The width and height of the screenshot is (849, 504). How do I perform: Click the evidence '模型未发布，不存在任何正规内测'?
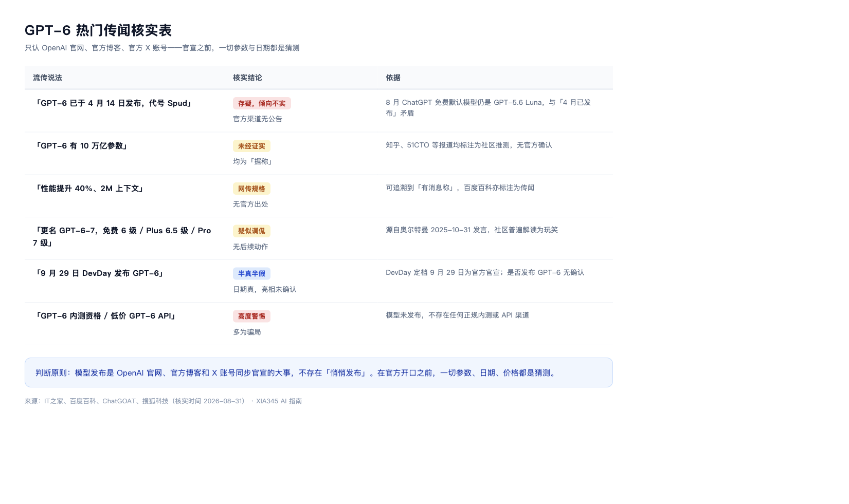(458, 315)
